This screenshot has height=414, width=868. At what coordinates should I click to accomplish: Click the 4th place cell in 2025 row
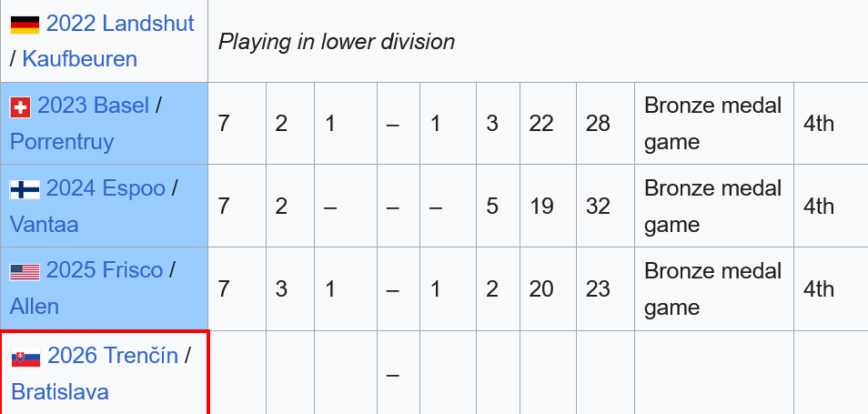(x=818, y=288)
